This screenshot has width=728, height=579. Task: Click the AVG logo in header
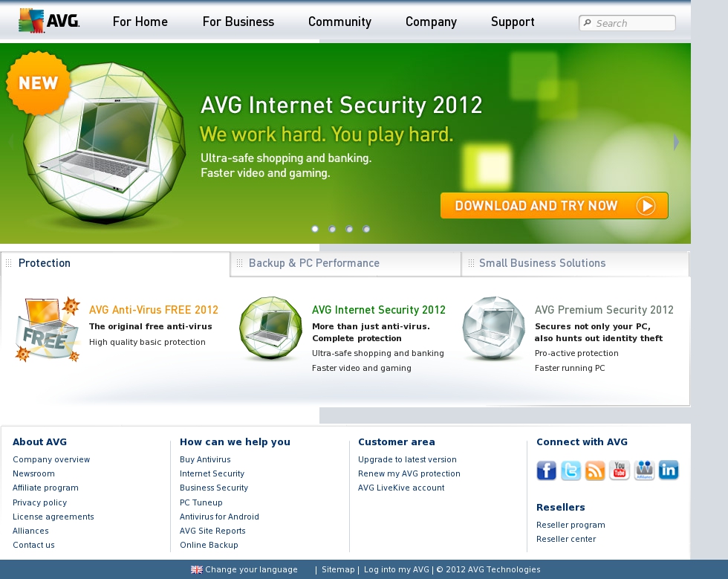pyautogui.click(x=49, y=21)
